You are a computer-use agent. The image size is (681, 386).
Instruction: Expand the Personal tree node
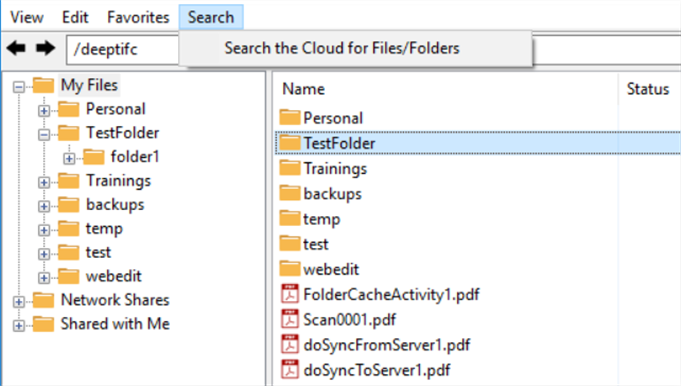coord(44,111)
